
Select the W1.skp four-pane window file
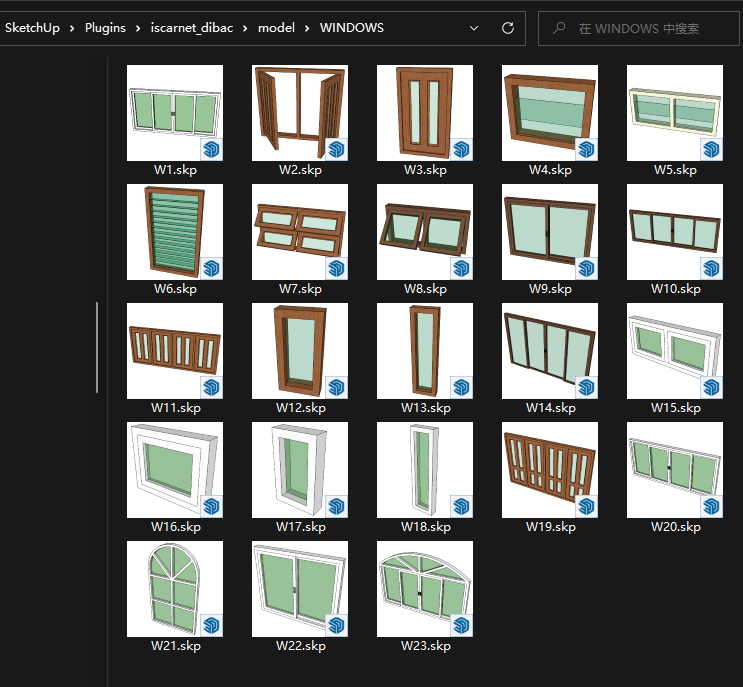tap(175, 113)
